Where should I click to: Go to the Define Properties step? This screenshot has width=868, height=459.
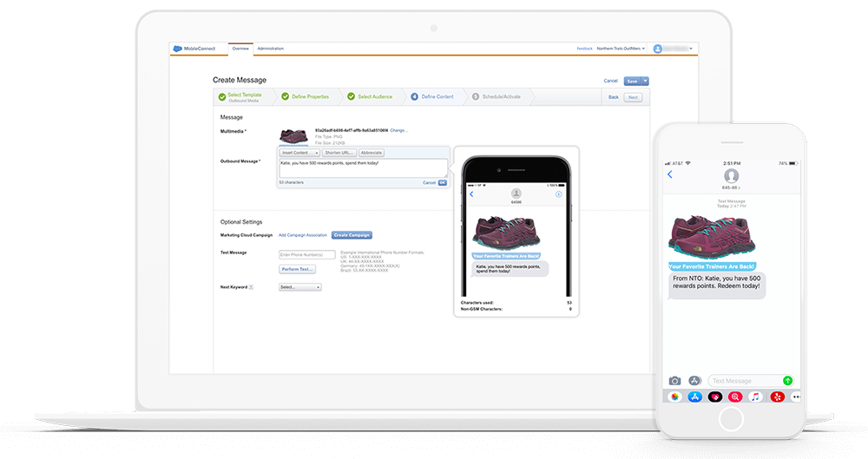[x=310, y=96]
